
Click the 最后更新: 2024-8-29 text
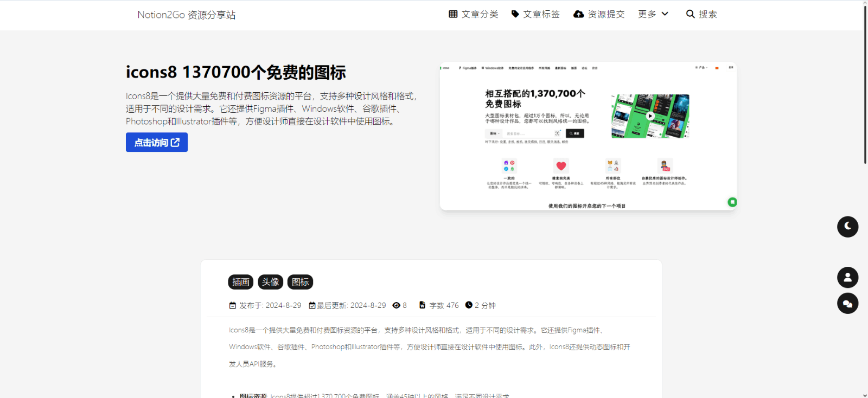coord(352,305)
